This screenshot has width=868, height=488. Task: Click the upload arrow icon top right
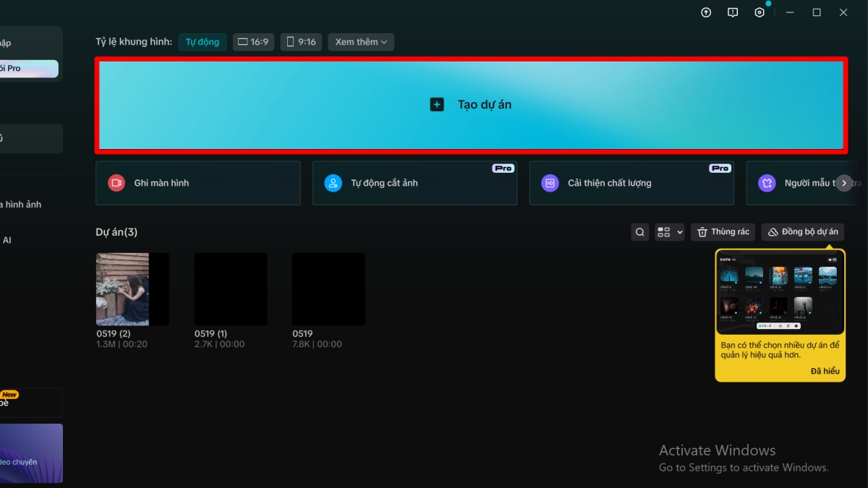(x=706, y=12)
